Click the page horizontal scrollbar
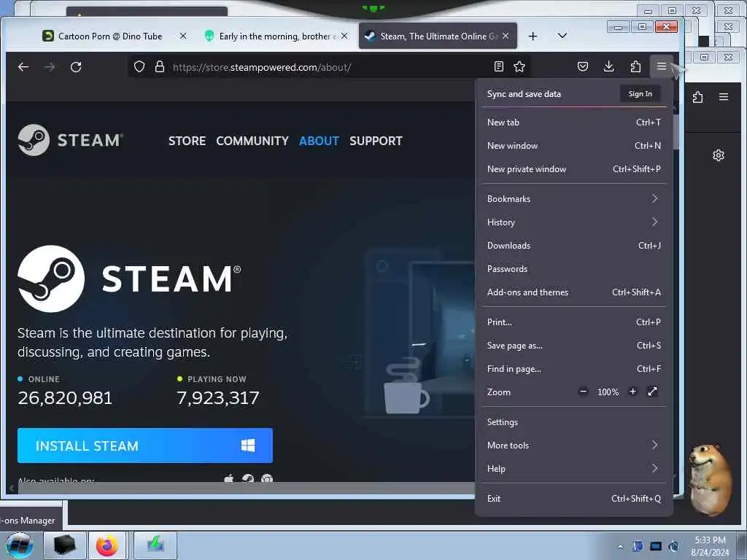747x560 pixels. point(245,488)
